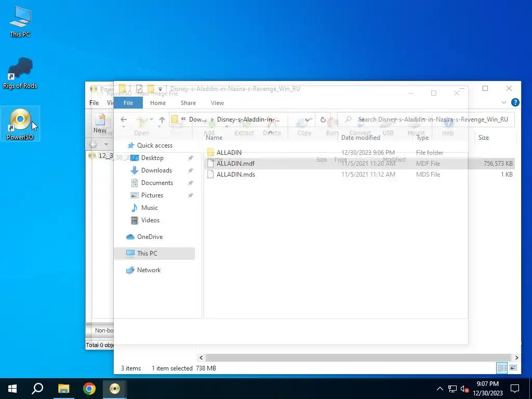The width and height of the screenshot is (532, 399).
Task: Sort files by Name column
Action: 214,137
